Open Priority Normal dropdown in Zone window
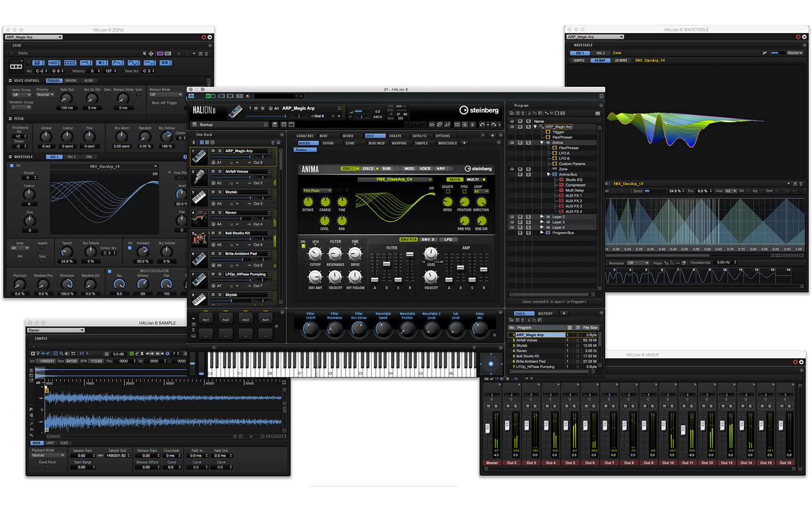Viewport: 812px width, 511px height. pos(45,94)
